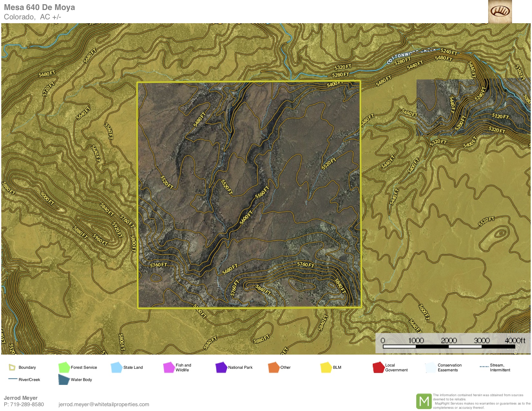The width and height of the screenshot is (532, 411).
Task: Click the Water Body legend icon
Action: [x=64, y=379]
